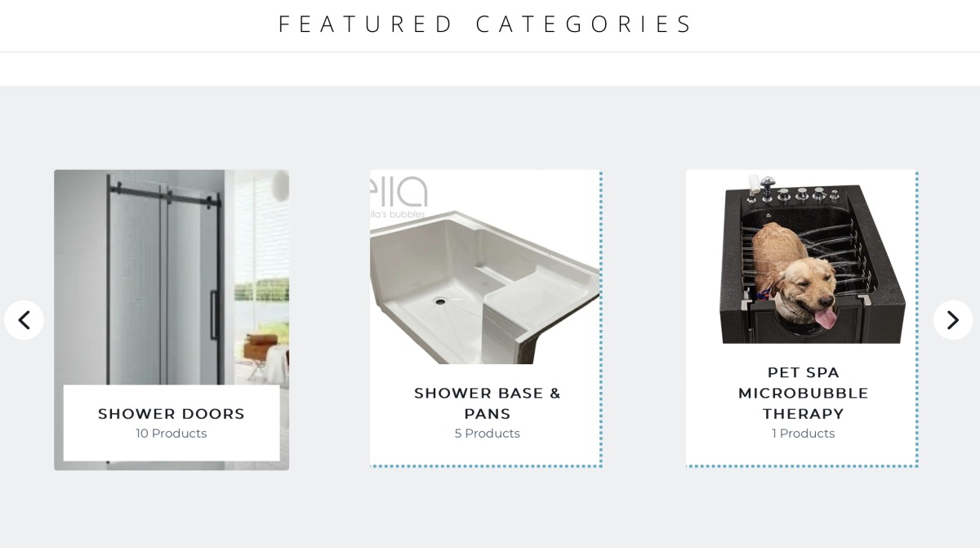
Task: Click the Featured Categories heading
Action: 486,25
